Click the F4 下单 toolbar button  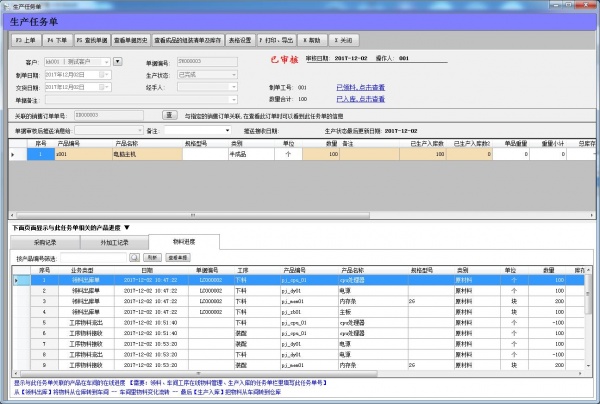(x=56, y=41)
